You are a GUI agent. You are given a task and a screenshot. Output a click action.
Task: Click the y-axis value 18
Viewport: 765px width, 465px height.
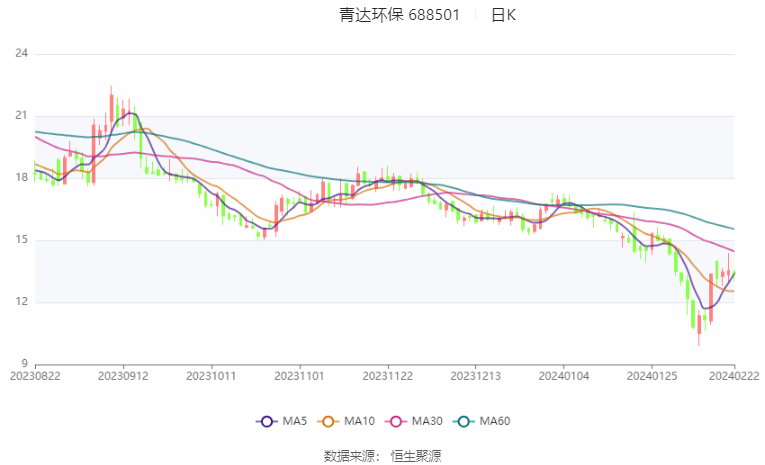click(21, 178)
